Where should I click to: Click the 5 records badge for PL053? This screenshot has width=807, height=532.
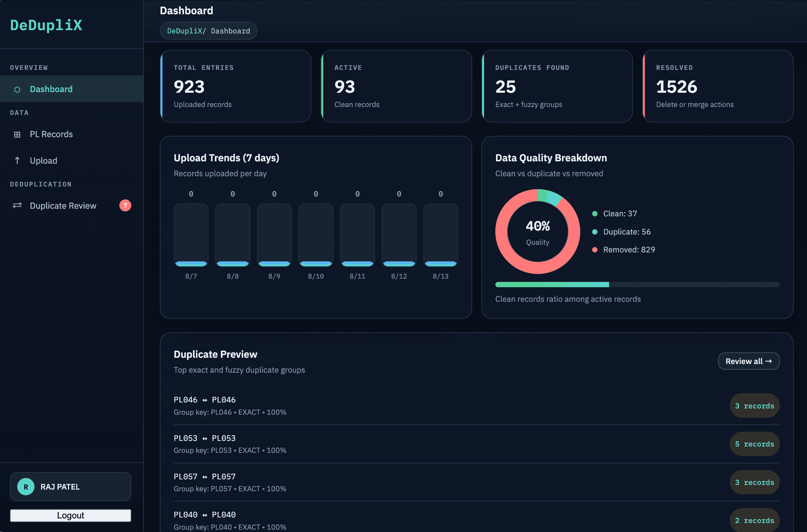tap(754, 444)
